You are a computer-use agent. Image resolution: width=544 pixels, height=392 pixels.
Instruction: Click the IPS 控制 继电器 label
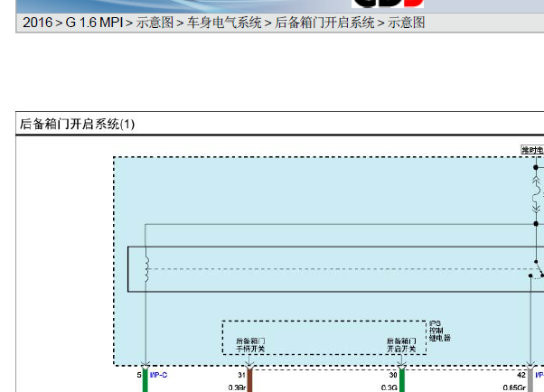(x=440, y=331)
